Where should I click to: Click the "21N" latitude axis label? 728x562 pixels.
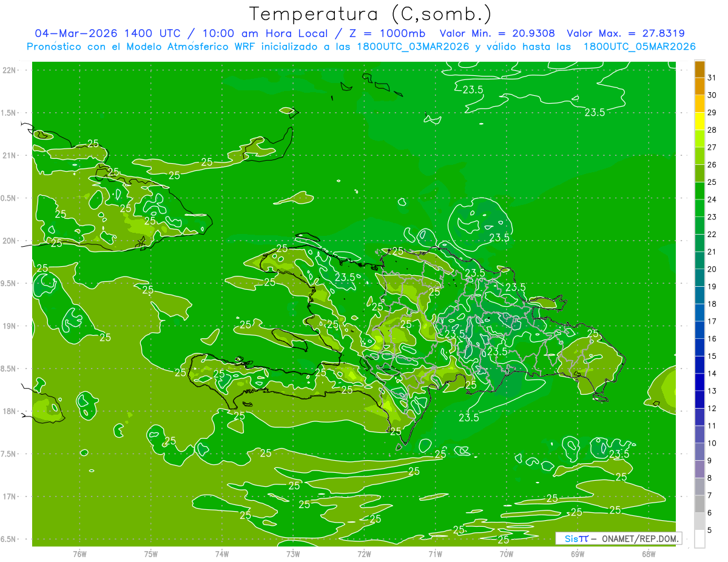(x=9, y=155)
